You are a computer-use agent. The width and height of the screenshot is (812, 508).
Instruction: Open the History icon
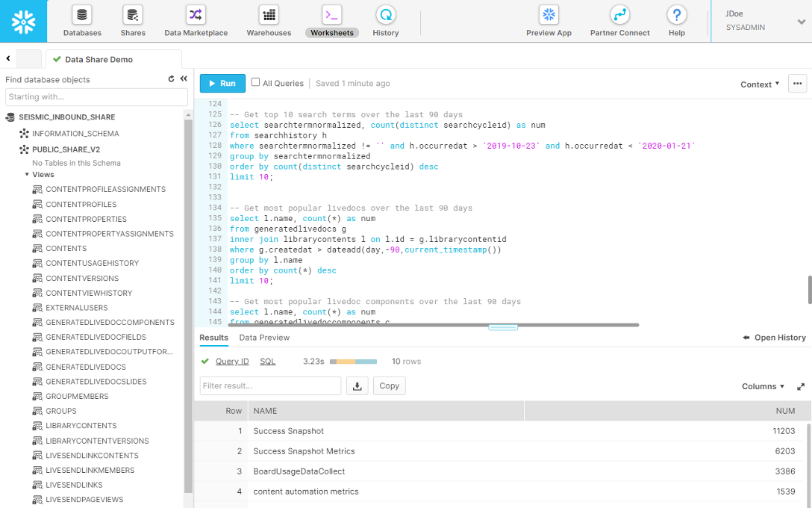click(x=385, y=15)
